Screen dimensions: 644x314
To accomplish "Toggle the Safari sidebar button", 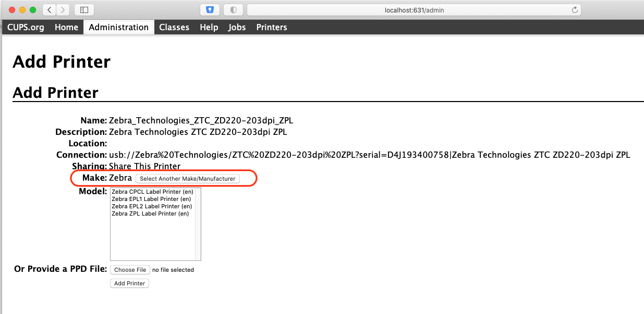I will coord(84,10).
